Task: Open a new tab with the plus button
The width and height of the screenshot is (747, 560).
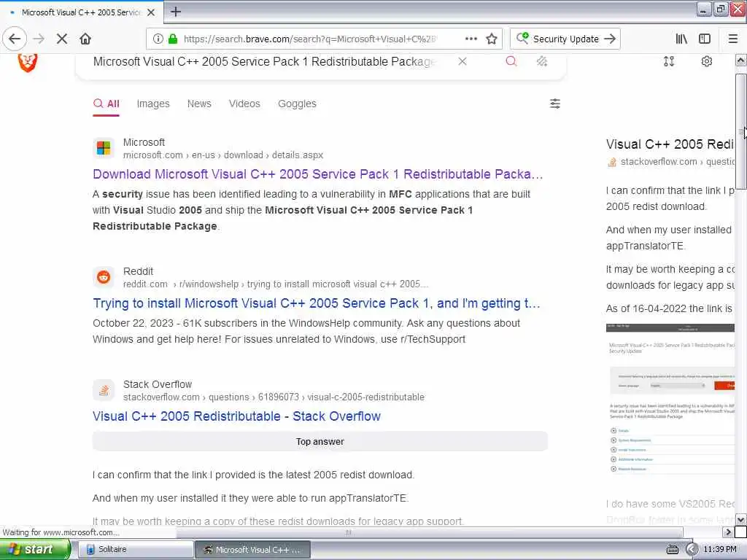Action: click(x=176, y=12)
